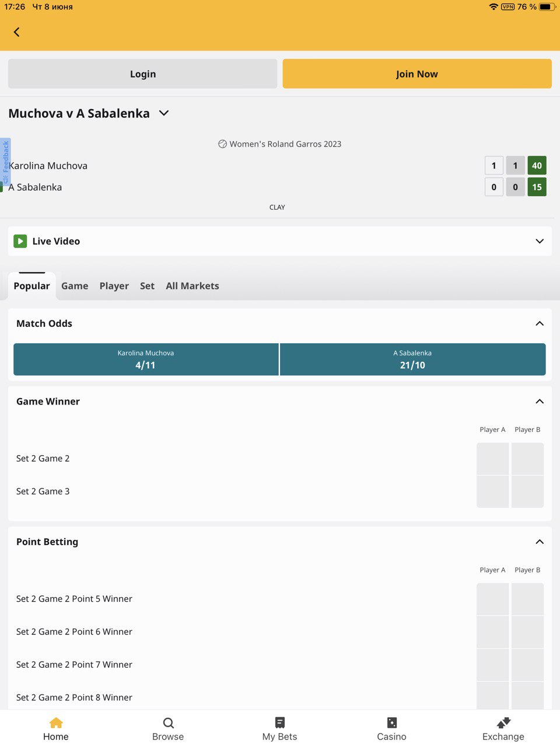This screenshot has height=747, width=560.
Task: Tap the battery status icon
Action: pos(547,7)
